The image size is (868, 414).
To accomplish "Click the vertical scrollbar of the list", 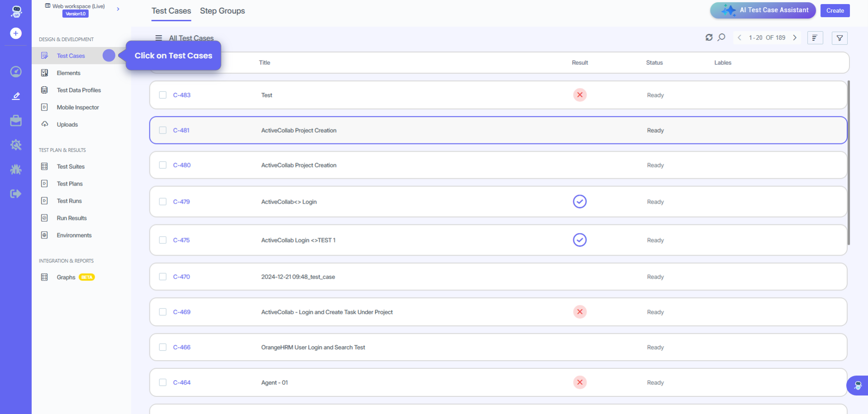I will [x=849, y=163].
